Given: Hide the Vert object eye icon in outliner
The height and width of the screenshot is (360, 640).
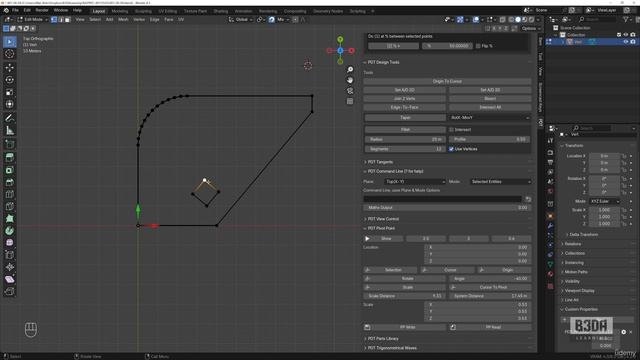Looking at the screenshot, I should (626, 42).
